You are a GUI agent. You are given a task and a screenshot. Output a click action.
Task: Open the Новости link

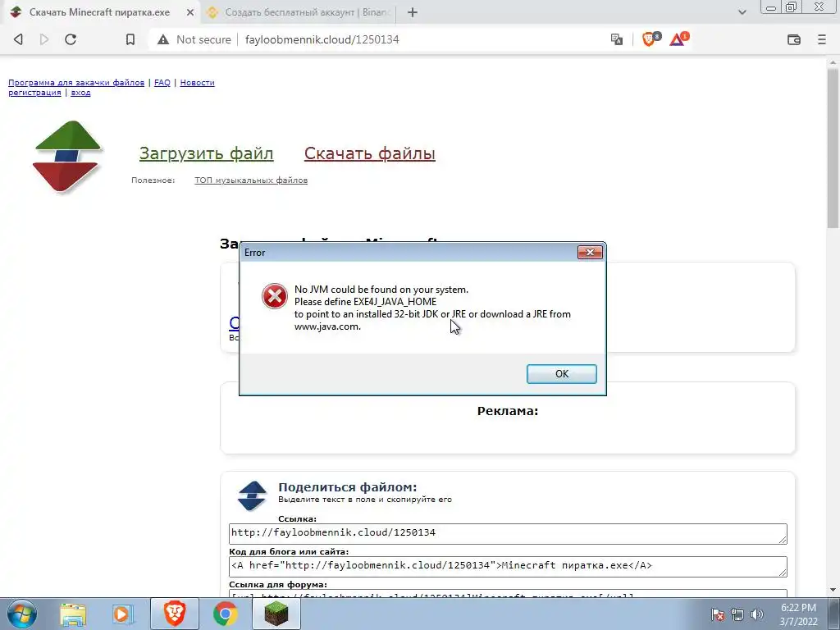pyautogui.click(x=197, y=83)
